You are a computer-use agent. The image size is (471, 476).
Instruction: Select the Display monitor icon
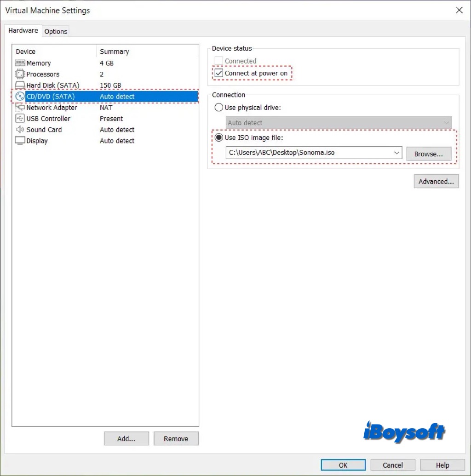tap(20, 141)
